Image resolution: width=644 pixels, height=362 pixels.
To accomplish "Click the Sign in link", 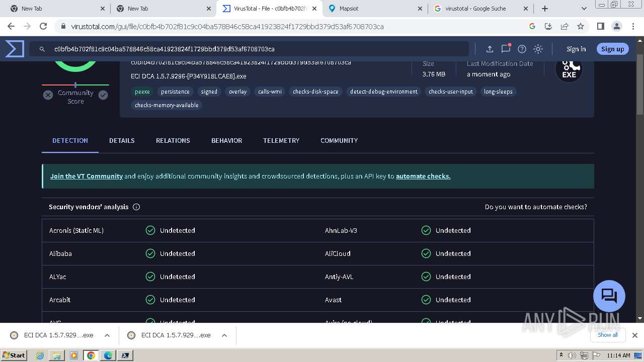I will click(576, 49).
